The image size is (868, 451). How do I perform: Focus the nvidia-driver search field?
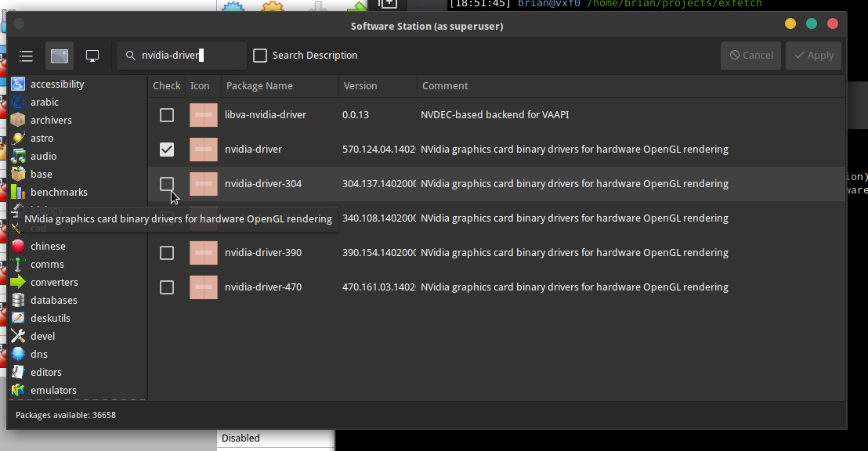[182, 56]
